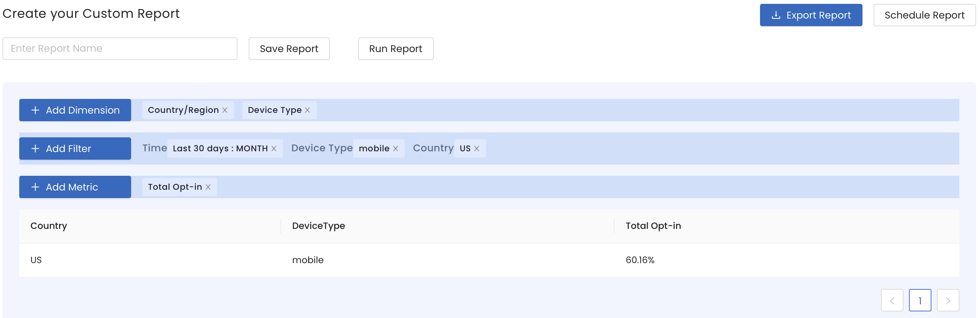The width and height of the screenshot is (980, 318).
Task: Open the Schedule Report dialog
Action: (924, 15)
